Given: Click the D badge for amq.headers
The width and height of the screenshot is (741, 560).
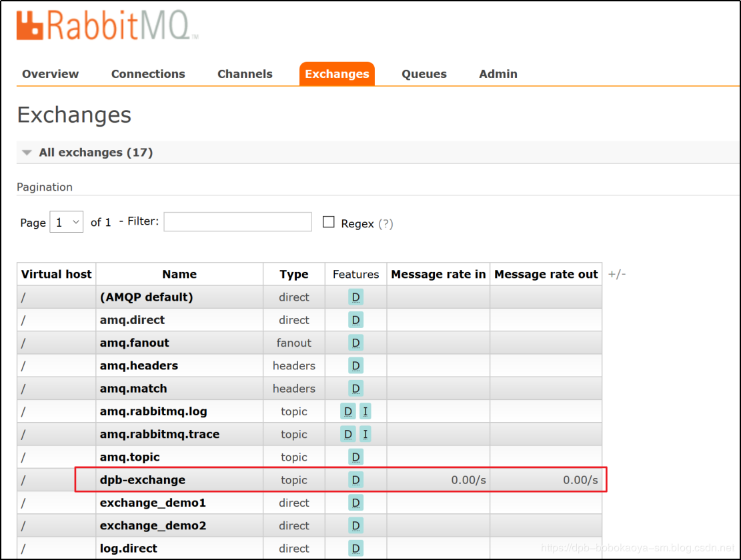Looking at the screenshot, I should (356, 365).
